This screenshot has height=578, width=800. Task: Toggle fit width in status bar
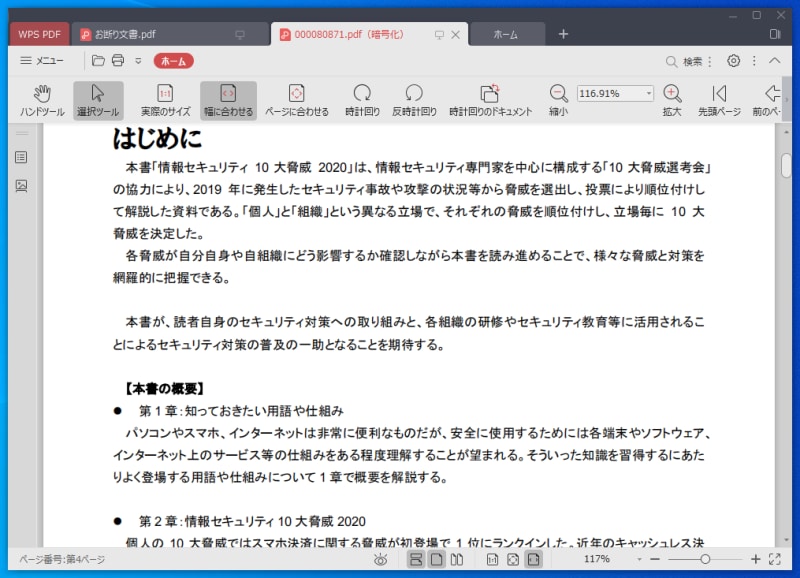coord(534,560)
